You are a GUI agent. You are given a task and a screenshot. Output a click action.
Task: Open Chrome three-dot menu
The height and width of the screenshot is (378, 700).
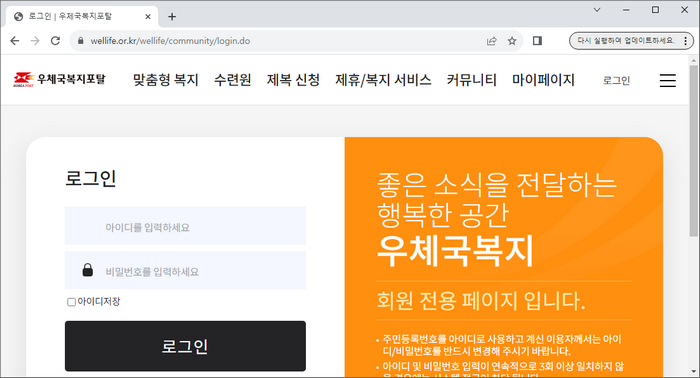(685, 41)
